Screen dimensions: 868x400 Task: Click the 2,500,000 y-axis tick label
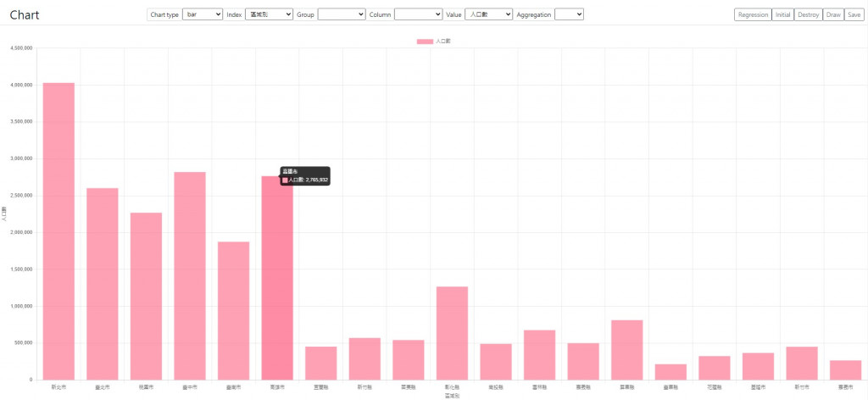click(22, 195)
